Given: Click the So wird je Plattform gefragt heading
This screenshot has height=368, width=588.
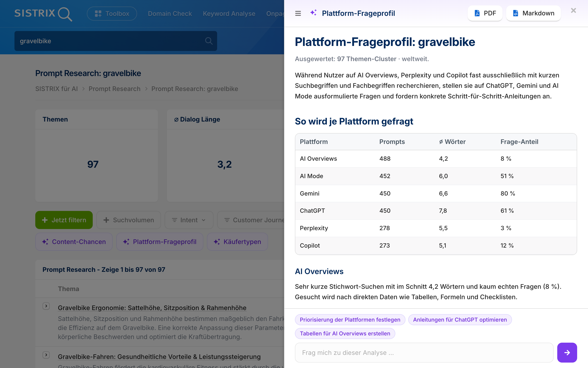Looking at the screenshot, I should (354, 121).
